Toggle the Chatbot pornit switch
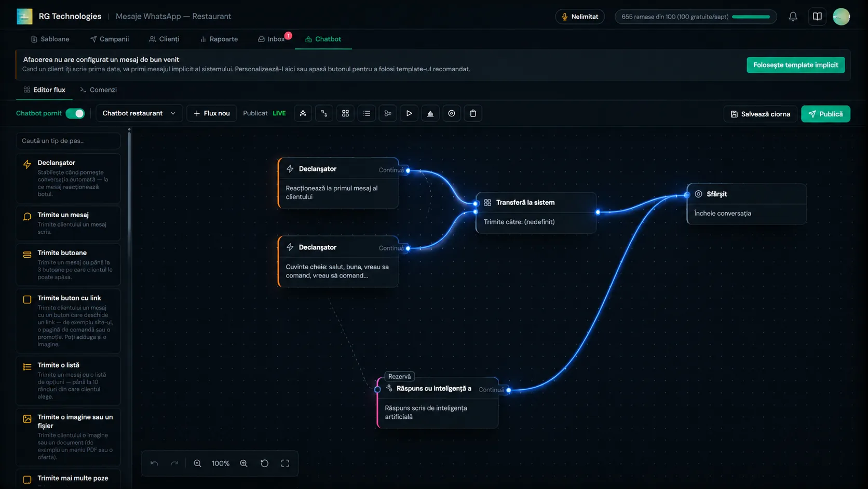This screenshot has height=489, width=868. 75,113
